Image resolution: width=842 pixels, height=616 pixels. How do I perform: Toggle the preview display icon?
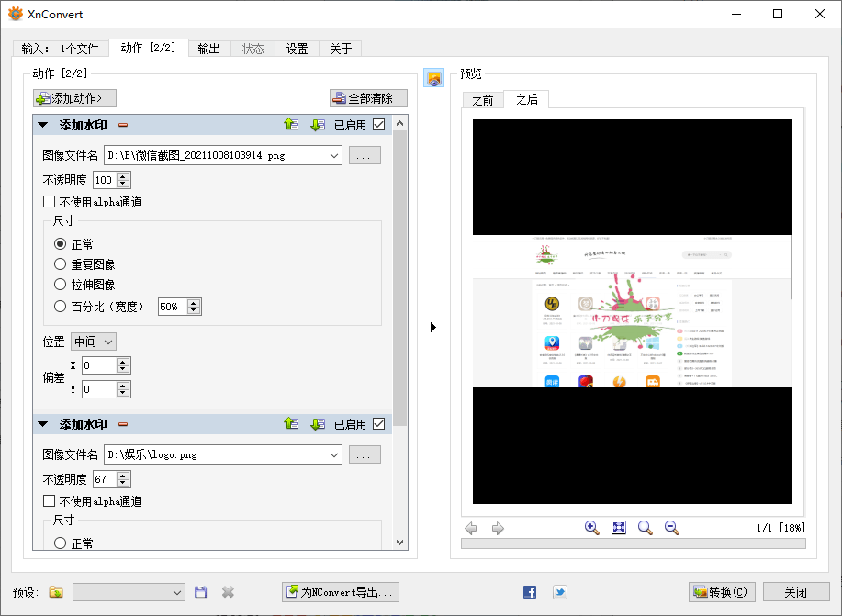(x=433, y=78)
